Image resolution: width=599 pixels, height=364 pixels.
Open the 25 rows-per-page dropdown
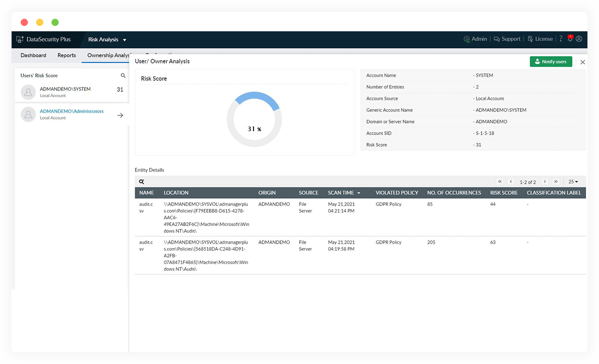tap(573, 182)
